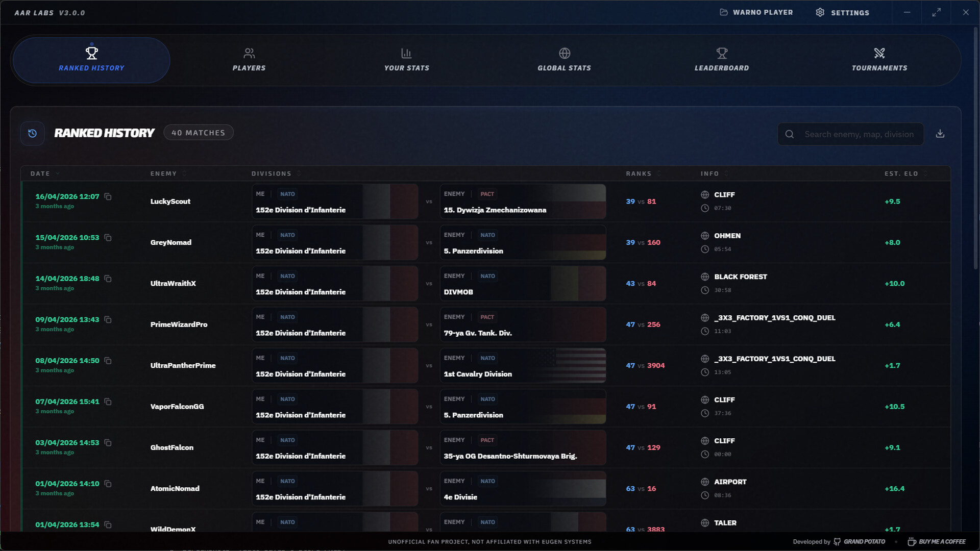Copy the 15/04/2026 10:53 match date
The height and width of the screenshot is (551, 980).
coord(108,237)
